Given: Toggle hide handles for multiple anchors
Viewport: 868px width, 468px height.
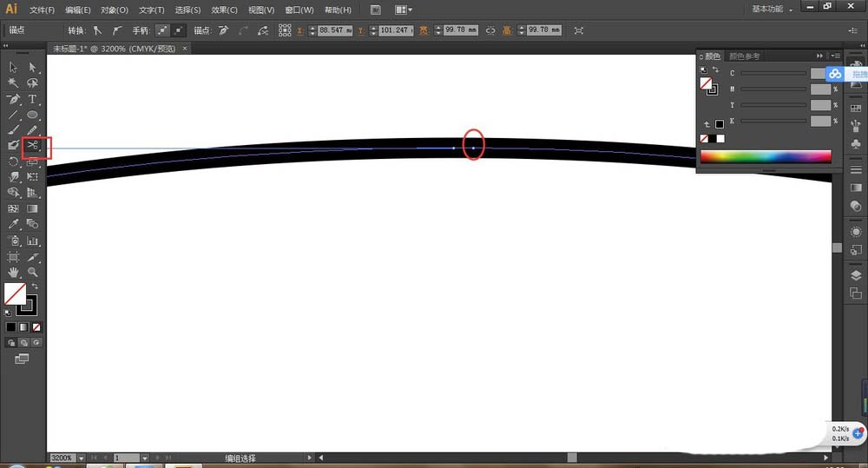Looking at the screenshot, I should coord(179,30).
